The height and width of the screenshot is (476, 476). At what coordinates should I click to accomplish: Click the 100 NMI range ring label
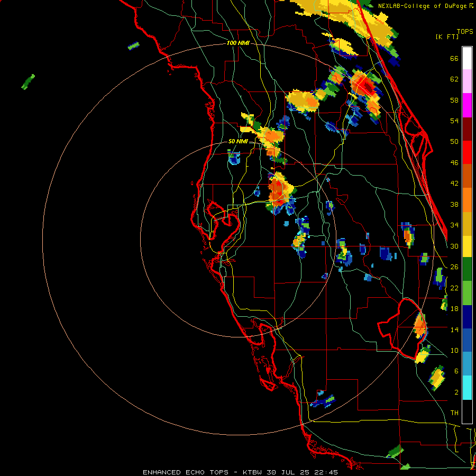(238, 43)
